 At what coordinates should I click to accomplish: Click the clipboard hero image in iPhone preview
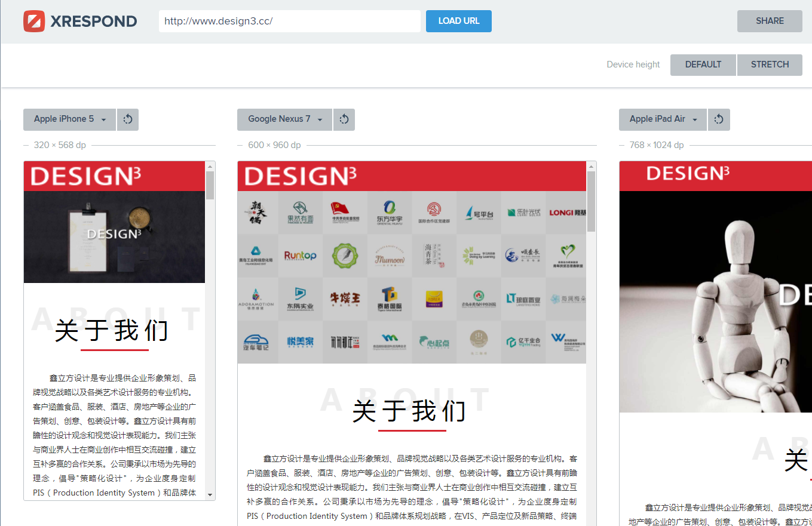pos(114,237)
